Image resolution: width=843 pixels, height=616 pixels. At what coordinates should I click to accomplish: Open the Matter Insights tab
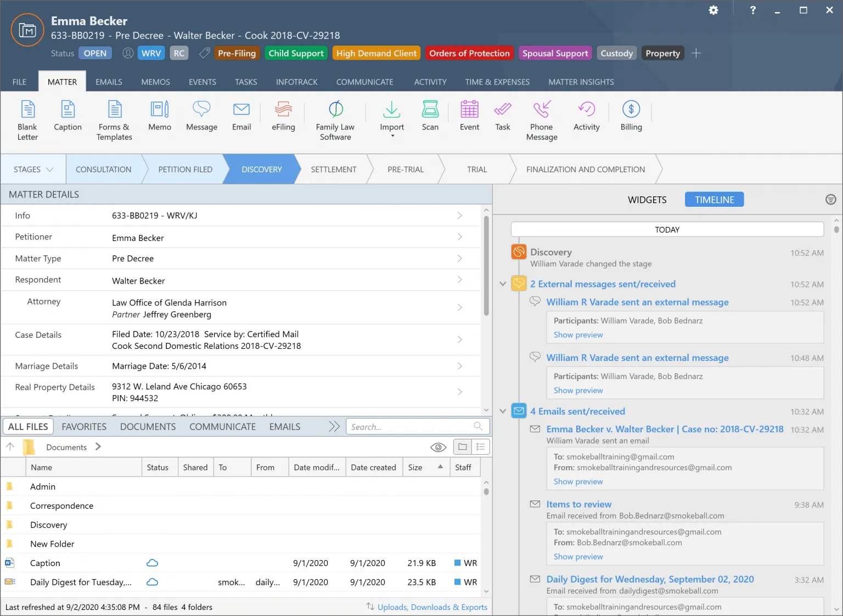pos(581,82)
